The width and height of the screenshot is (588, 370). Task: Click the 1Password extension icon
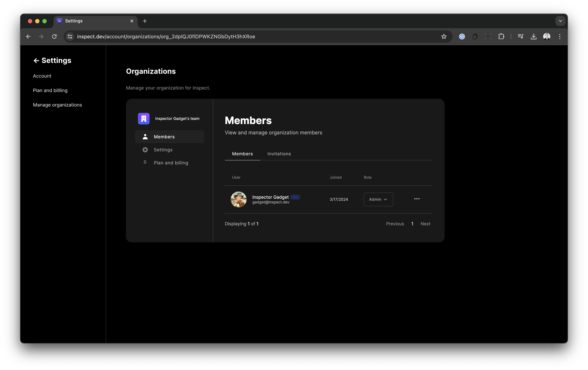tap(462, 37)
